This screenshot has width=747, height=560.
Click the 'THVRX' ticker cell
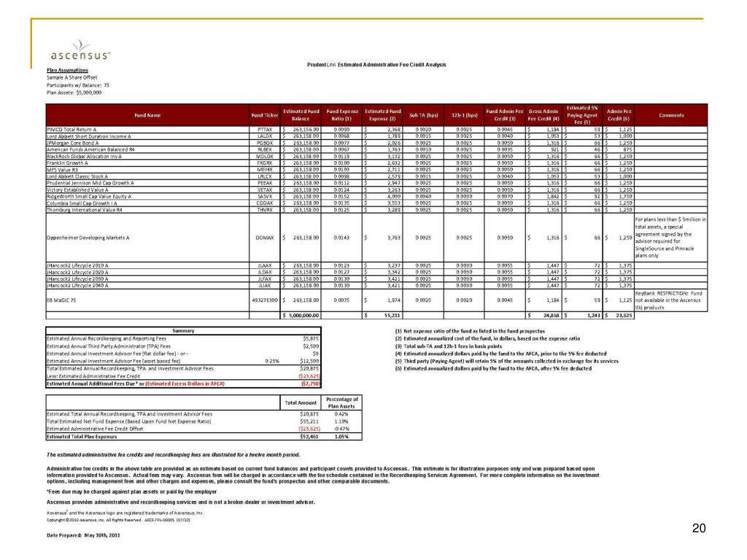[x=264, y=210]
